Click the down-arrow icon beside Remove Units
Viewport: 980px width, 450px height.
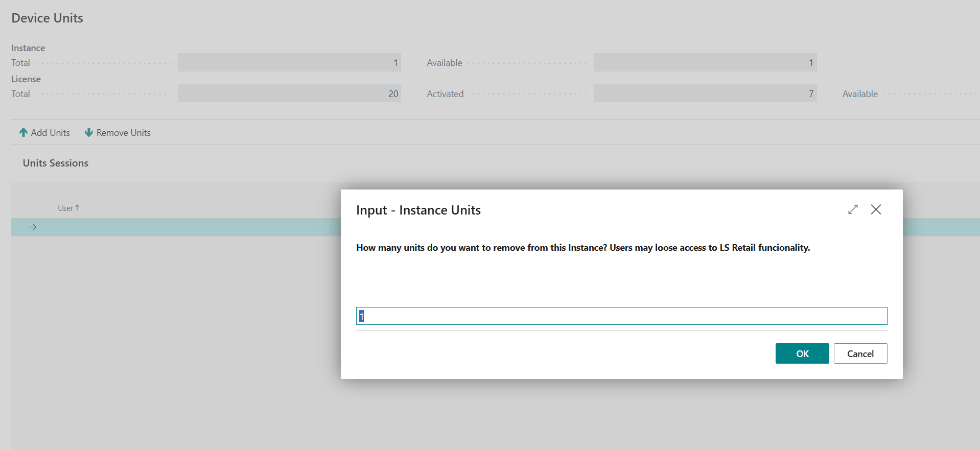click(89, 132)
